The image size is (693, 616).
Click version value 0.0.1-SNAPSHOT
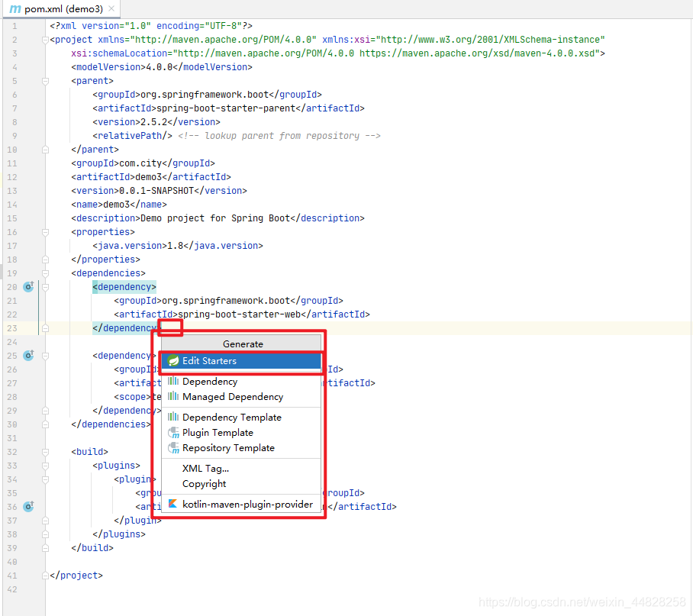coord(156,191)
